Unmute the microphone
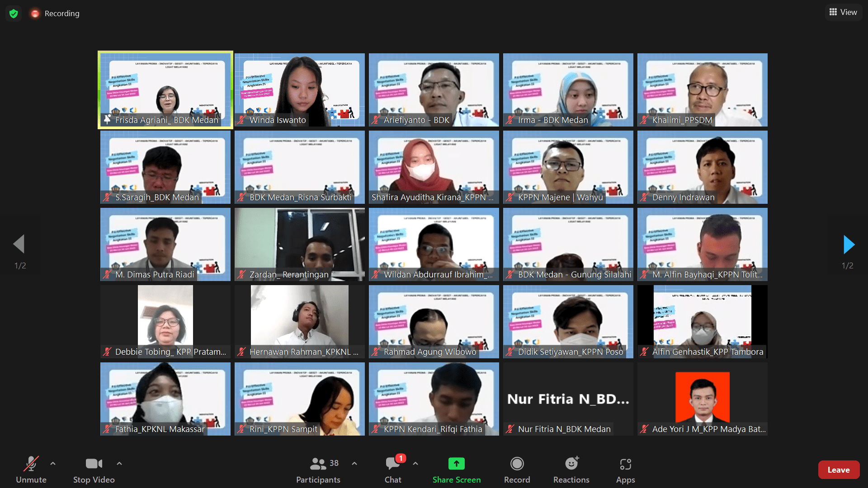868x488 pixels. (x=31, y=469)
